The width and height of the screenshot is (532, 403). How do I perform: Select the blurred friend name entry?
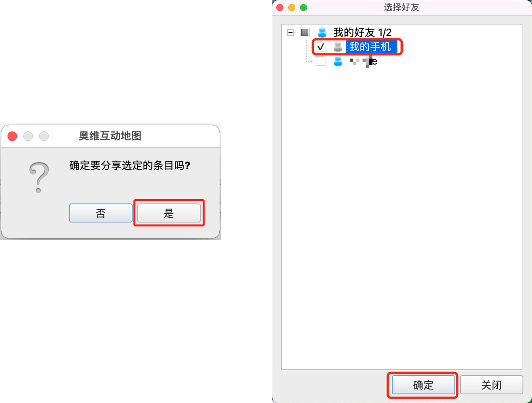[x=363, y=61]
